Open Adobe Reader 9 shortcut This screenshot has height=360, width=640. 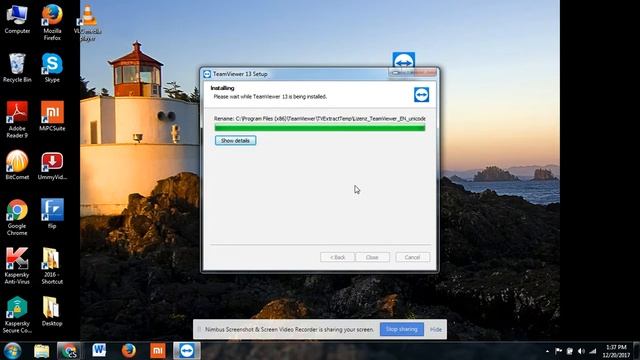point(17,120)
